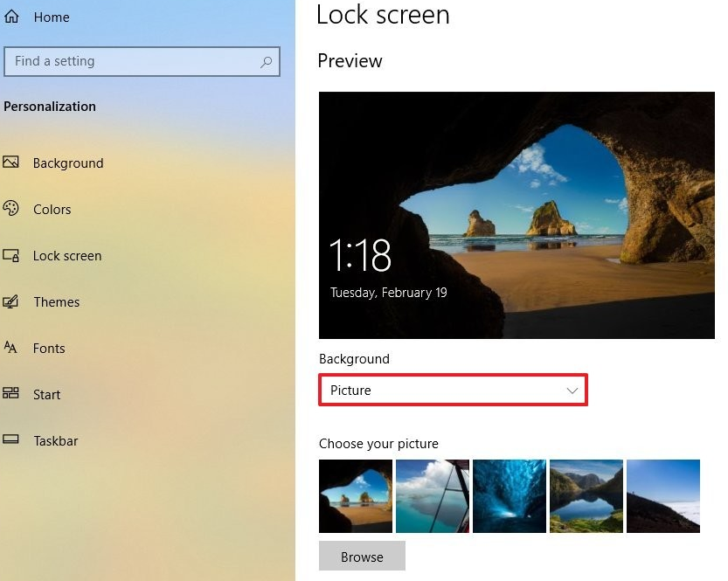This screenshot has width=728, height=581.
Task: Click the Taskbar icon in sidebar
Action: 12,440
